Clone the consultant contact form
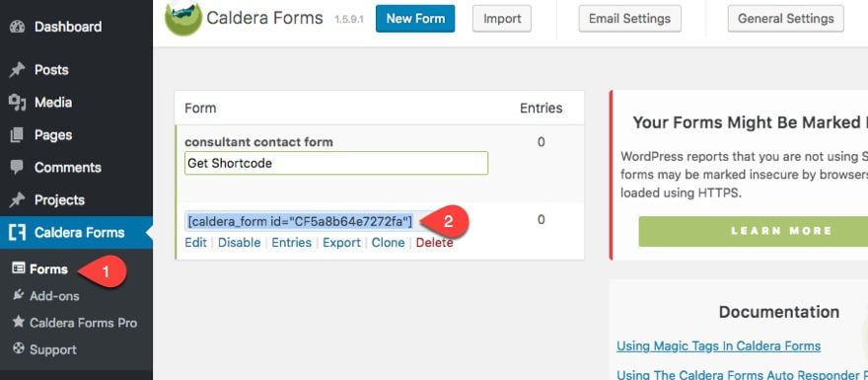 [x=388, y=243]
